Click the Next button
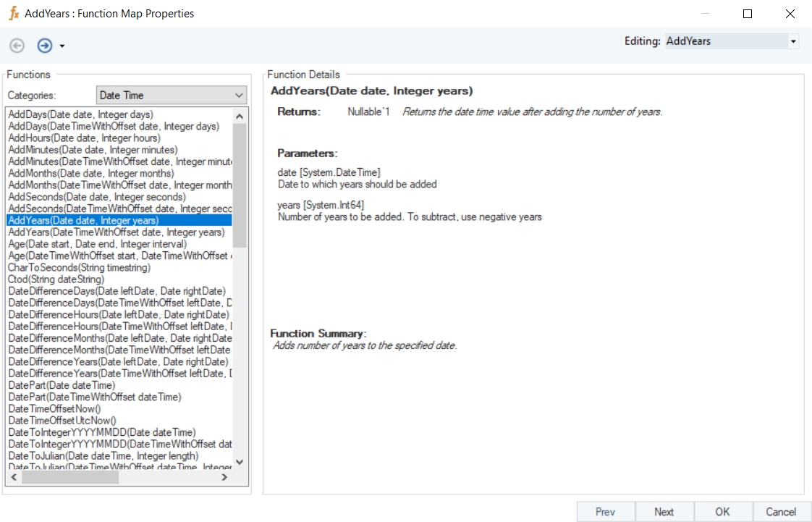812x522 pixels. click(x=664, y=512)
